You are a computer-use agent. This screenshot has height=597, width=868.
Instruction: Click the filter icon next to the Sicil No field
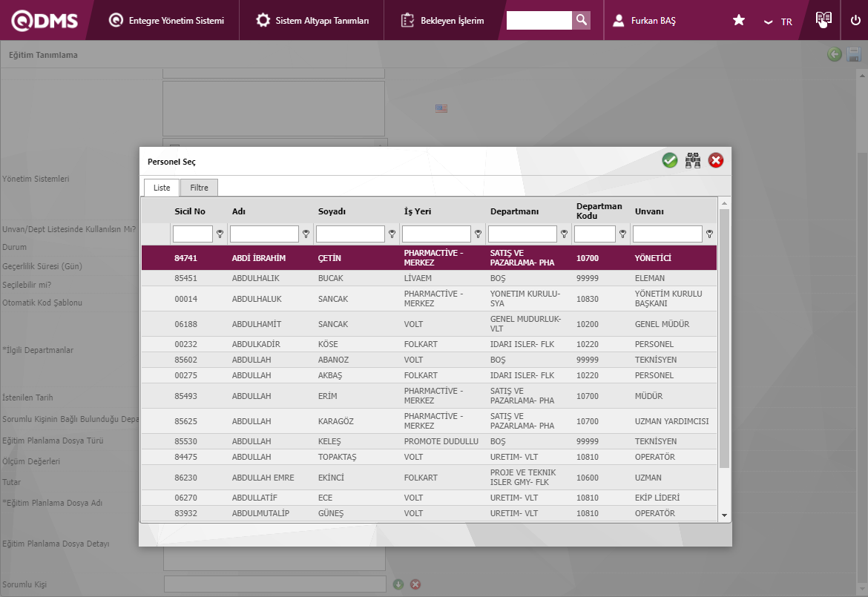tap(220, 234)
